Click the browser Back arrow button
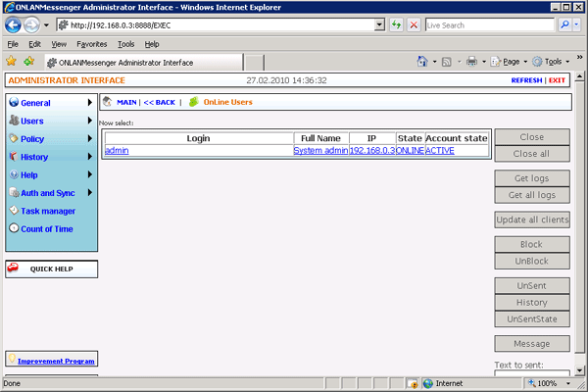Image resolution: width=588 pixels, height=392 pixels. click(x=13, y=25)
